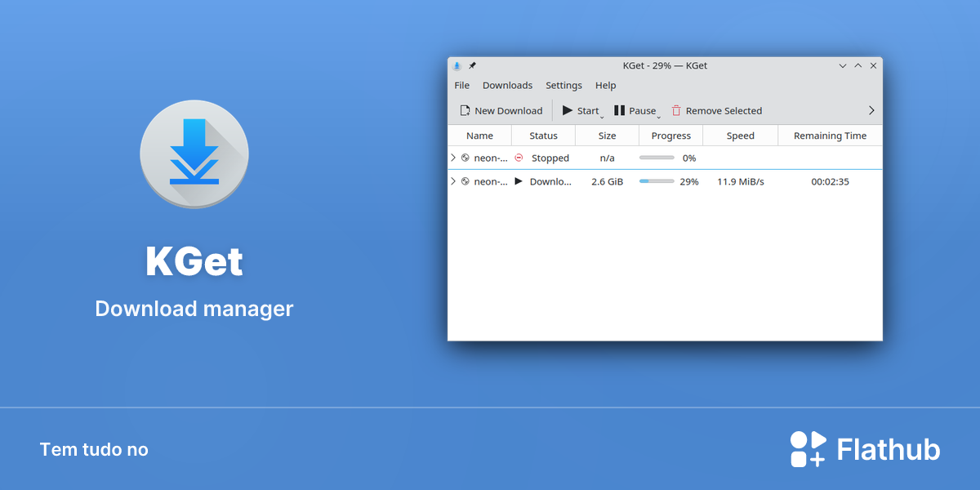Open the Help menu

click(x=606, y=85)
